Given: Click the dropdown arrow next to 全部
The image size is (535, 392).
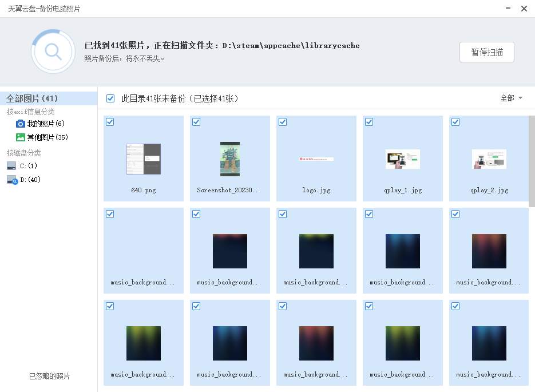Looking at the screenshot, I should 520,98.
